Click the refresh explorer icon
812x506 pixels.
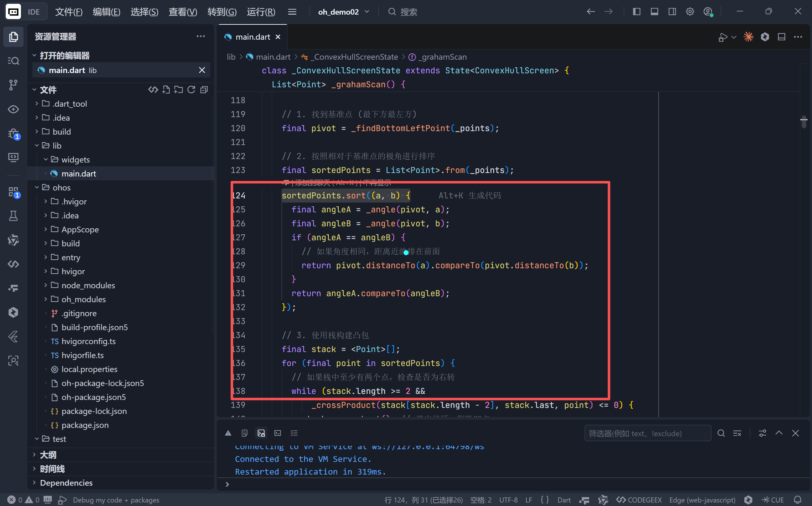click(191, 90)
